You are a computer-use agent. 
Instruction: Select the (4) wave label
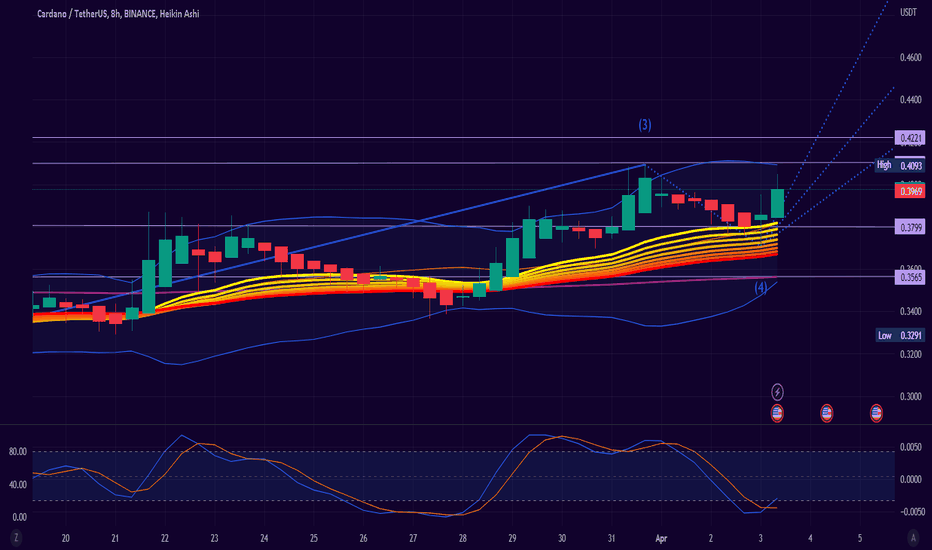pos(761,288)
